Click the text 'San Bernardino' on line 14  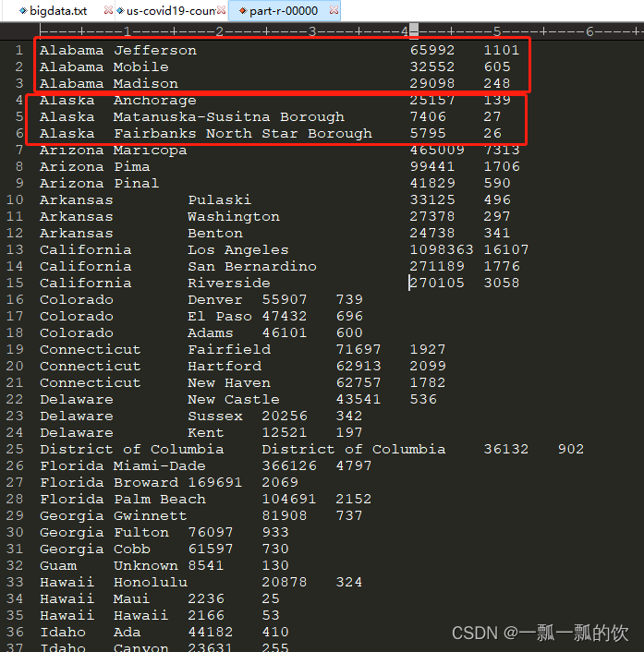tap(252, 267)
